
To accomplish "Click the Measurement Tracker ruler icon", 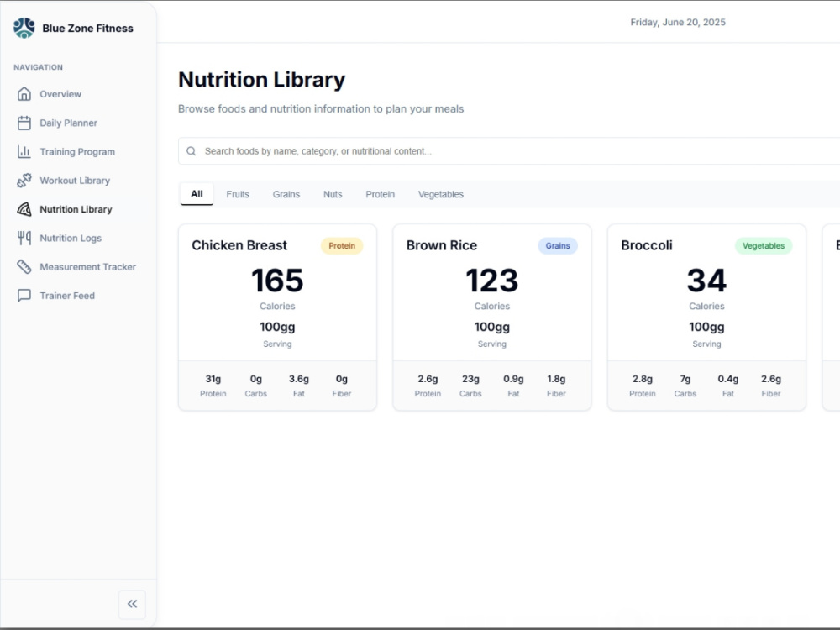I will click(24, 267).
